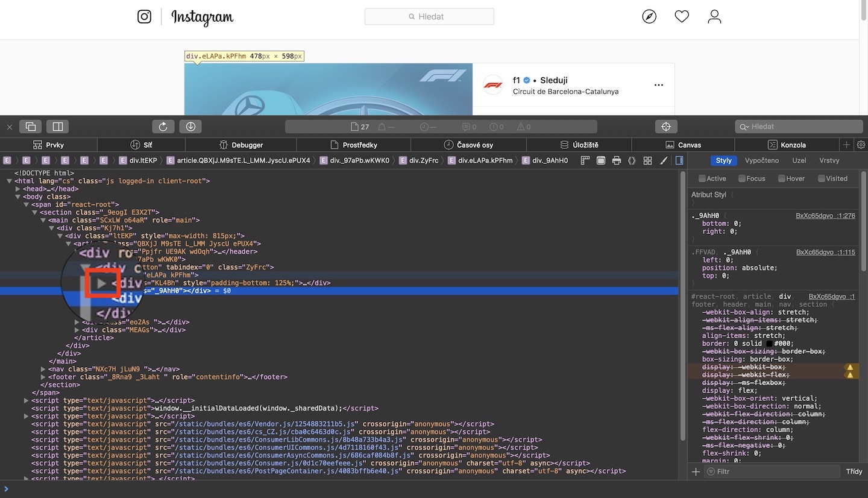868x498 pixels.
Task: Click warning icon beside display: -webkit-flex
Action: (x=850, y=375)
